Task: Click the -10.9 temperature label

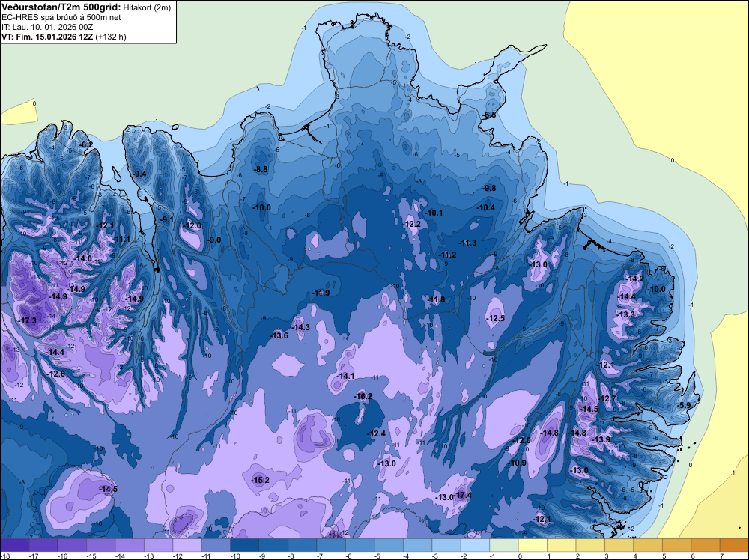Action: 517,463
